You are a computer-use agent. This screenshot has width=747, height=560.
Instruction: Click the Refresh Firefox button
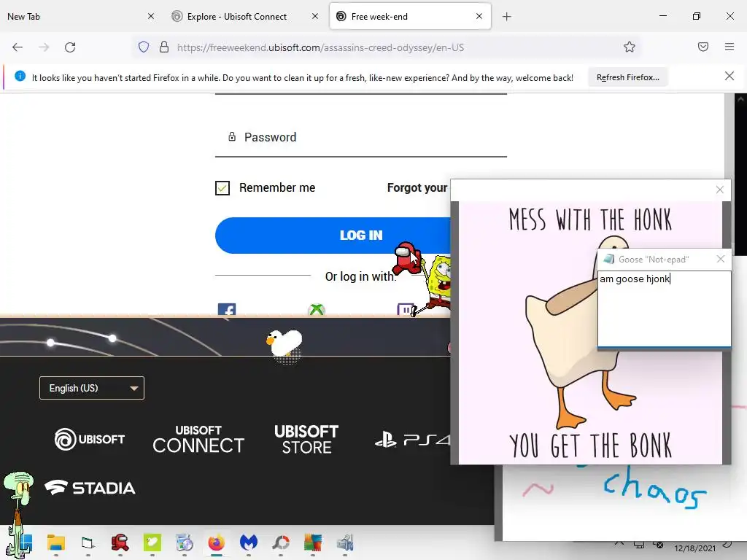click(x=628, y=77)
